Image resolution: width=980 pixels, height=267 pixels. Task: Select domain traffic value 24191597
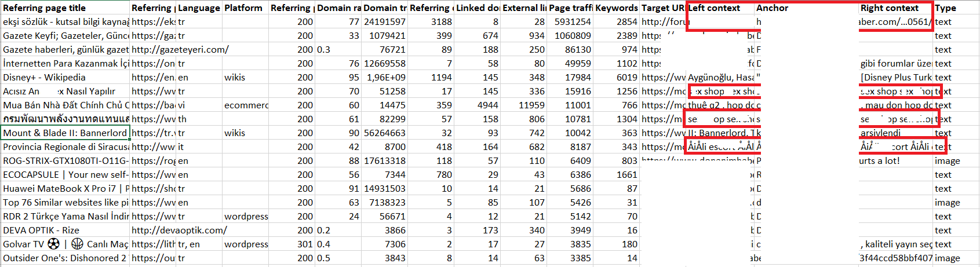coord(384,21)
